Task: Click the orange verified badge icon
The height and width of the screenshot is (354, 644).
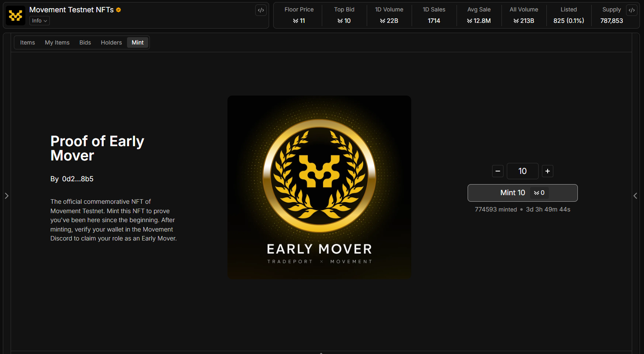Action: click(118, 10)
